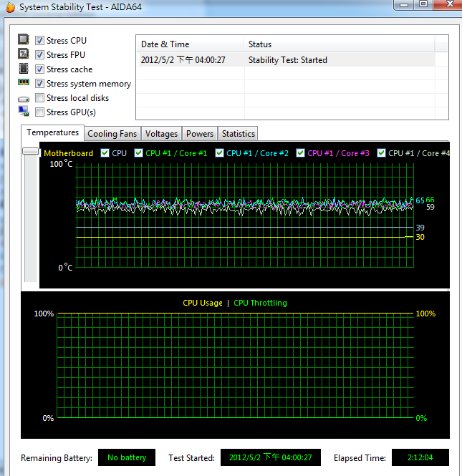Click the Test Started timestamp field

pyautogui.click(x=270, y=457)
